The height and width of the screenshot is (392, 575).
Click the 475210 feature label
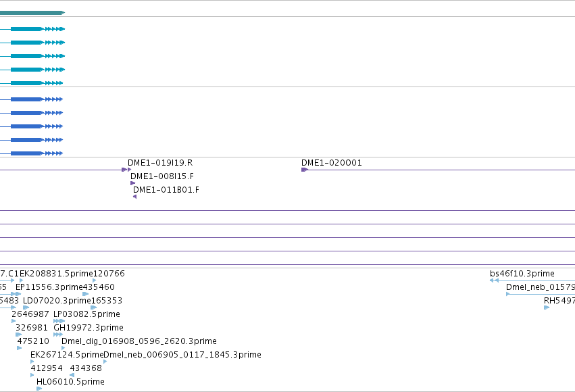(x=33, y=341)
